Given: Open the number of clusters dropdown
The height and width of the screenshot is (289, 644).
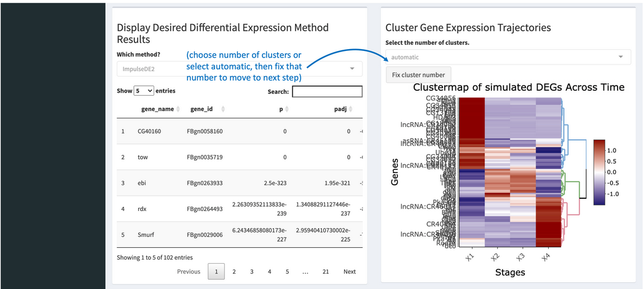Looking at the screenshot, I should click(508, 58).
